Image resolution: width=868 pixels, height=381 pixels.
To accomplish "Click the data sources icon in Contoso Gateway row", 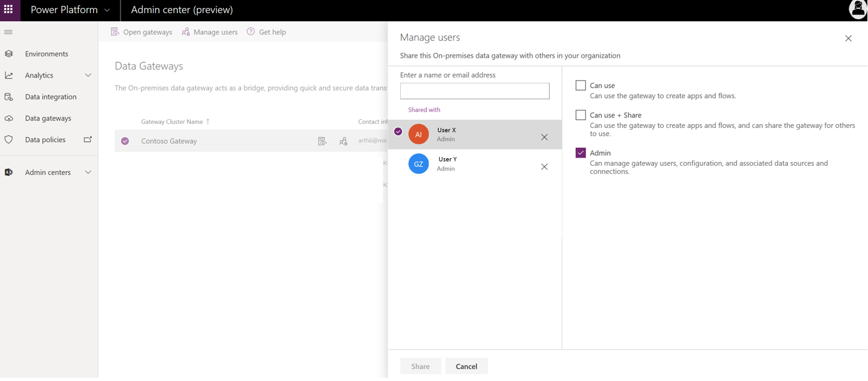I will (322, 141).
